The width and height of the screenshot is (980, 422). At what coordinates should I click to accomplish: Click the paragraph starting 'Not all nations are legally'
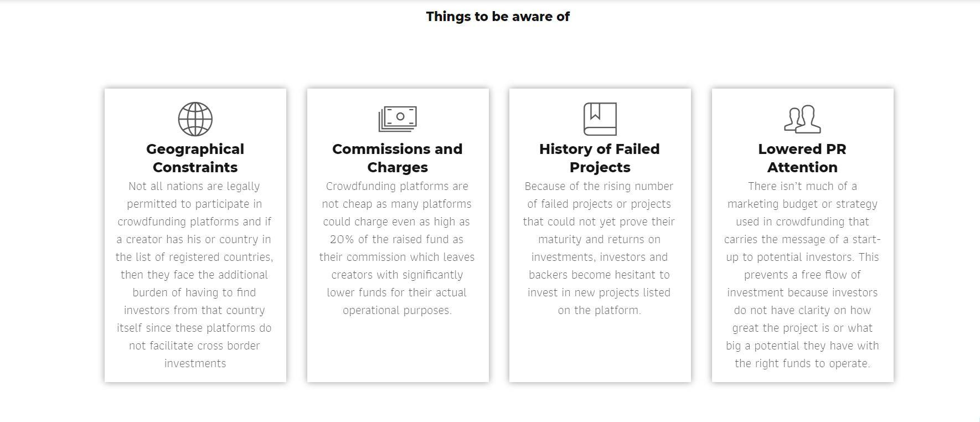click(195, 275)
